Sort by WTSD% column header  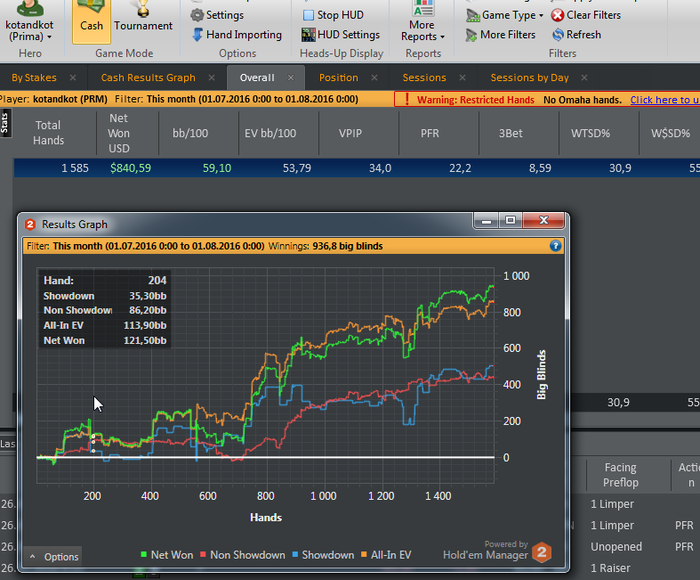click(590, 133)
